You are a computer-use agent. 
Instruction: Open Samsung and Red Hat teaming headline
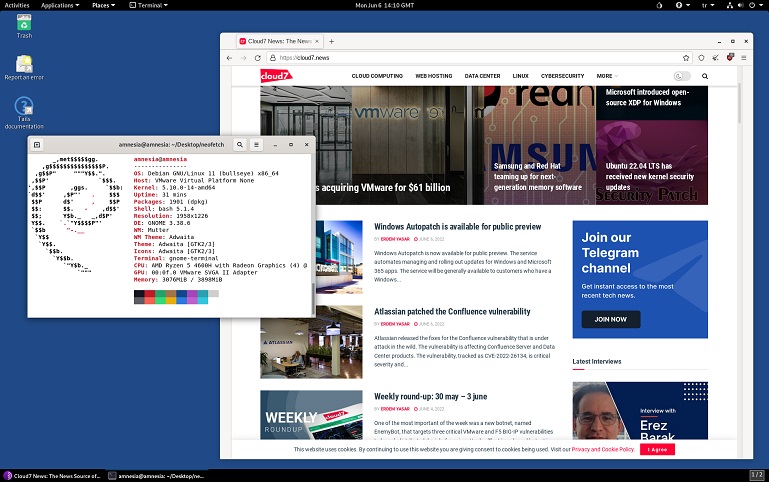(538, 177)
